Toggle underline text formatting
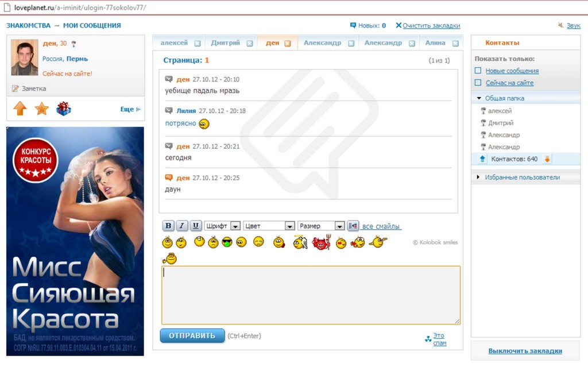This screenshot has height=367, width=588. [x=196, y=226]
